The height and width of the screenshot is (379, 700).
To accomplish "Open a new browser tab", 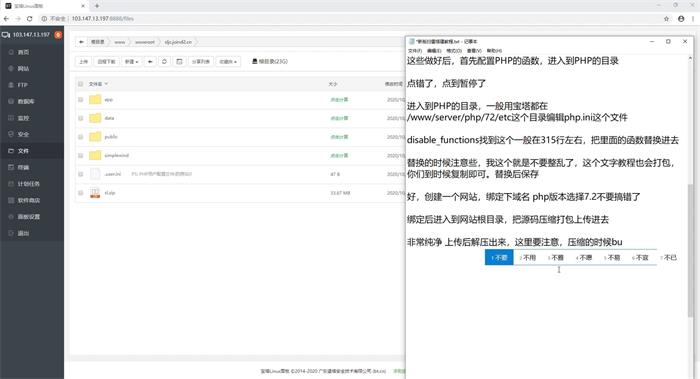I will point(97,6).
